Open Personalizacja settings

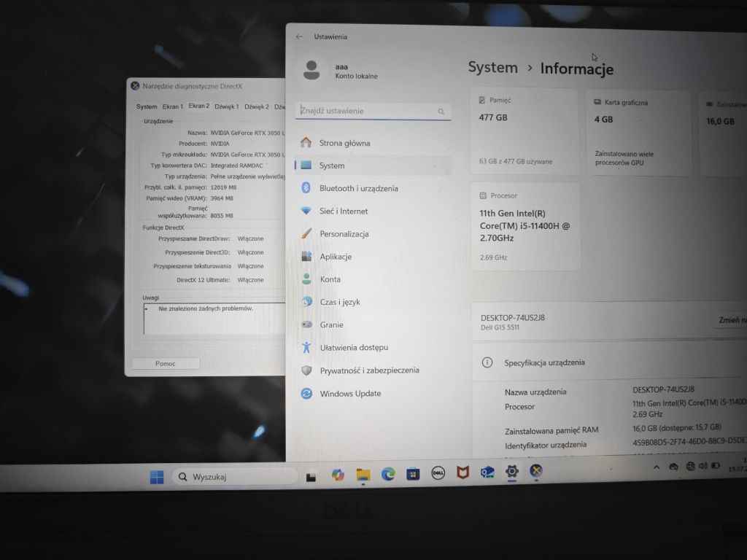pyautogui.click(x=373, y=234)
